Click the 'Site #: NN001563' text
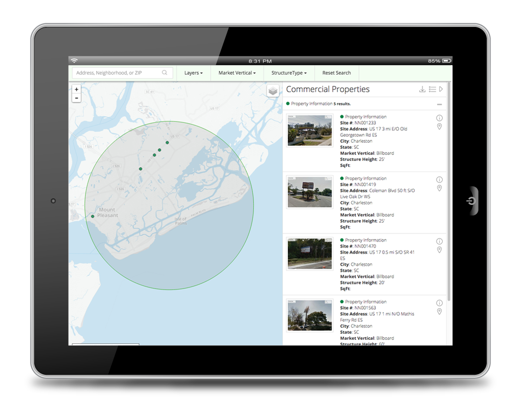Screen dimensions: 521x420 click(358, 308)
